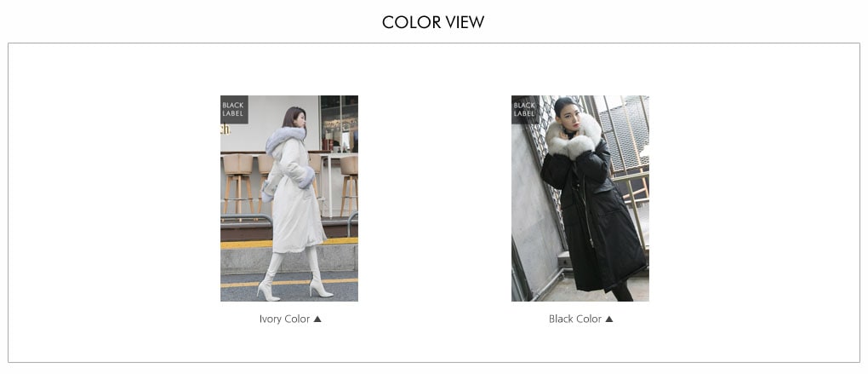Click the white fur collar on black coat
This screenshot has width=868, height=374.
pos(573,139)
